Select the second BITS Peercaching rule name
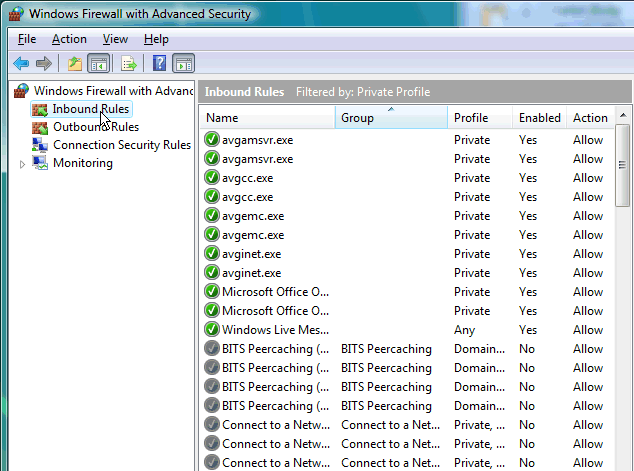Image resolution: width=634 pixels, height=471 pixels. pyautogui.click(x=275, y=368)
